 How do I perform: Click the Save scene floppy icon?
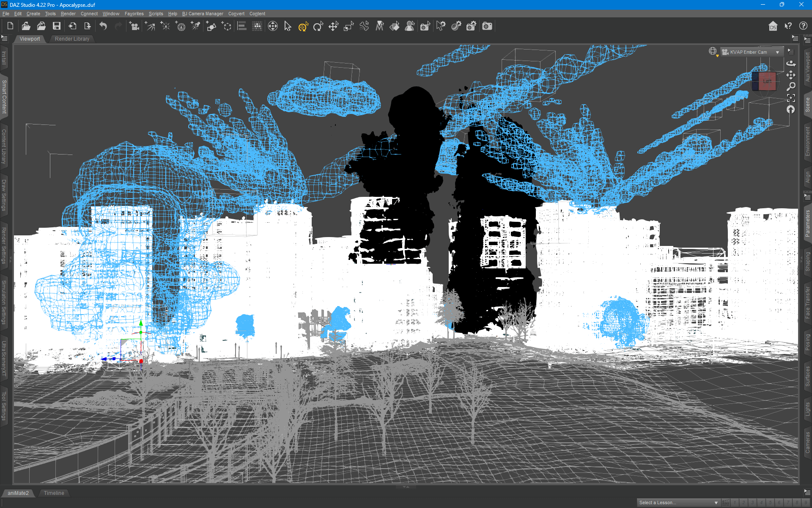tap(56, 26)
